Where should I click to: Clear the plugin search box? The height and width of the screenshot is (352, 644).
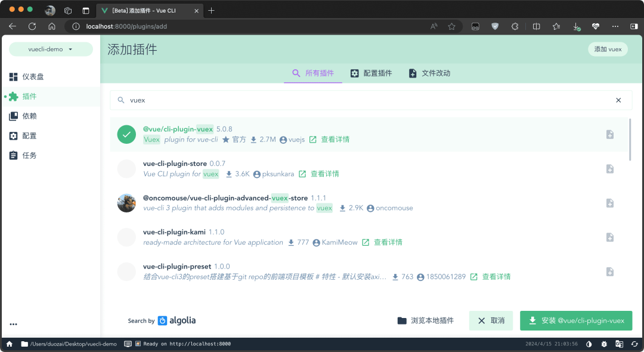pos(618,100)
